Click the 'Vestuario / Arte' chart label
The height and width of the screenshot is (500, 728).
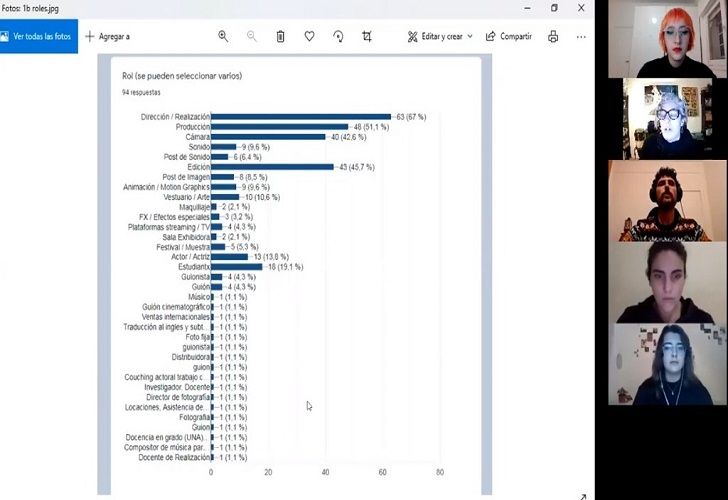coord(186,197)
